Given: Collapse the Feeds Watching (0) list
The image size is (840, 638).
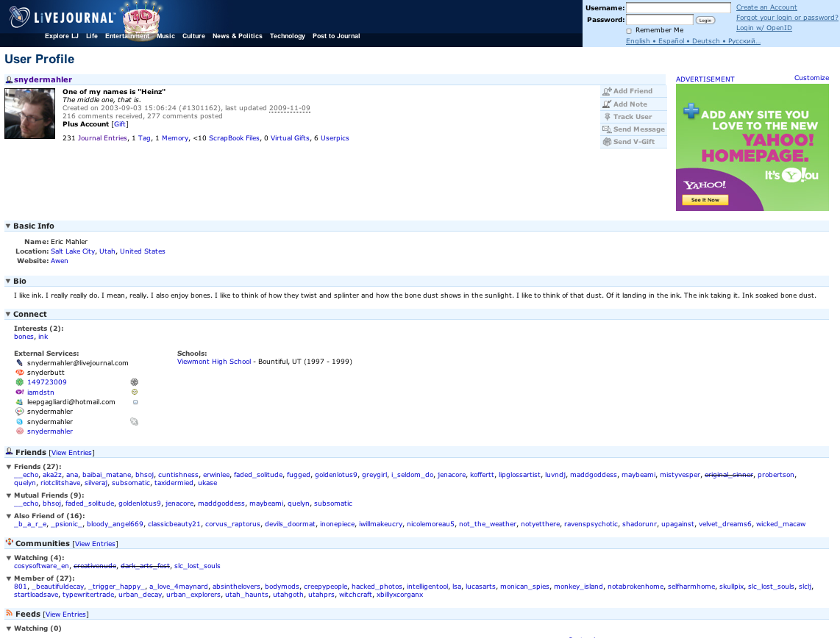Looking at the screenshot, I should click(x=9, y=628).
